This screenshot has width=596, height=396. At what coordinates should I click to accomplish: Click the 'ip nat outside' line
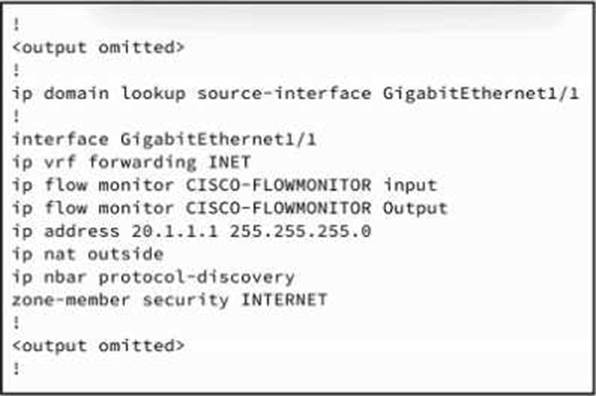(88, 254)
